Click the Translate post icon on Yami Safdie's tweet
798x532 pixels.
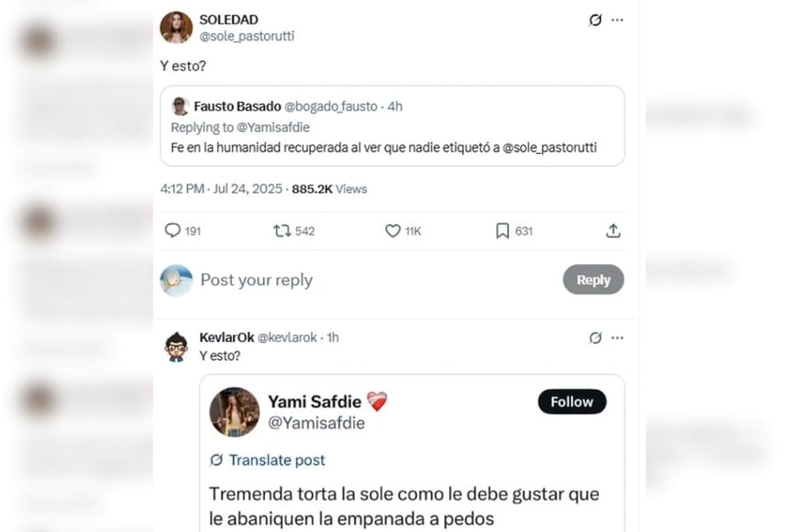tap(215, 460)
